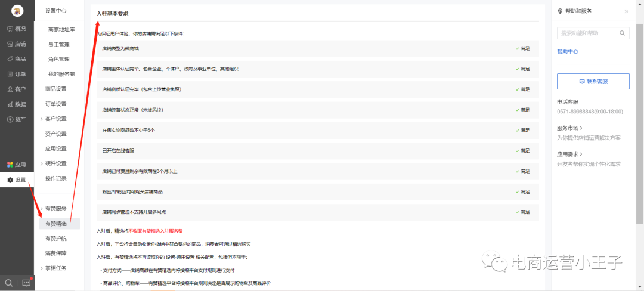Click the store avatar at top left
Screen dimensions: 644x291
[17, 11]
